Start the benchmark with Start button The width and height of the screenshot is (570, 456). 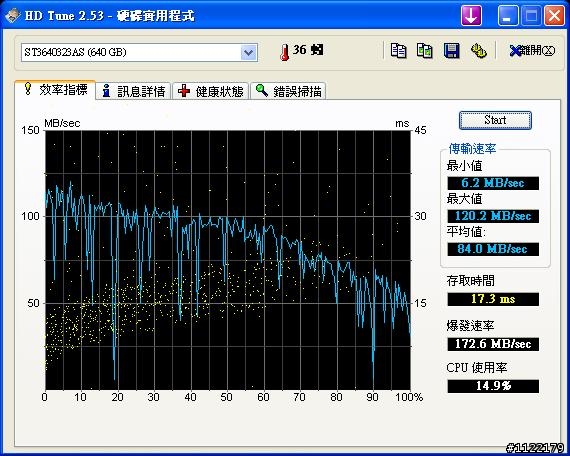(x=495, y=120)
